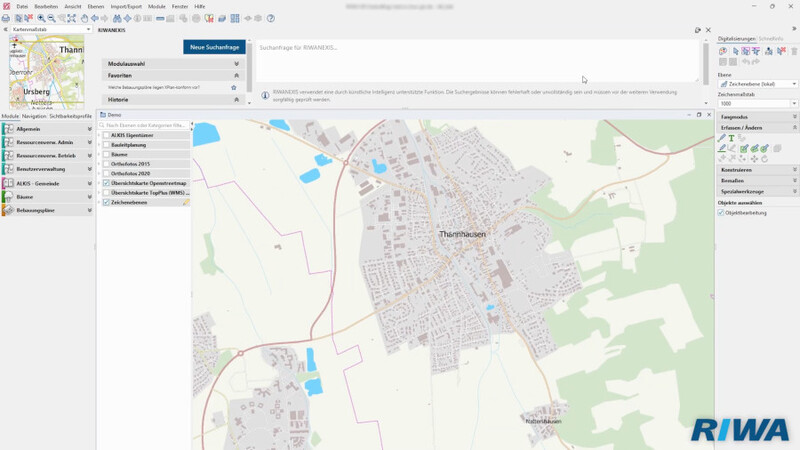Image resolution: width=800 pixels, height=450 pixels.
Task: Click the selection arrow tool in the top toolbar
Action: (18, 18)
